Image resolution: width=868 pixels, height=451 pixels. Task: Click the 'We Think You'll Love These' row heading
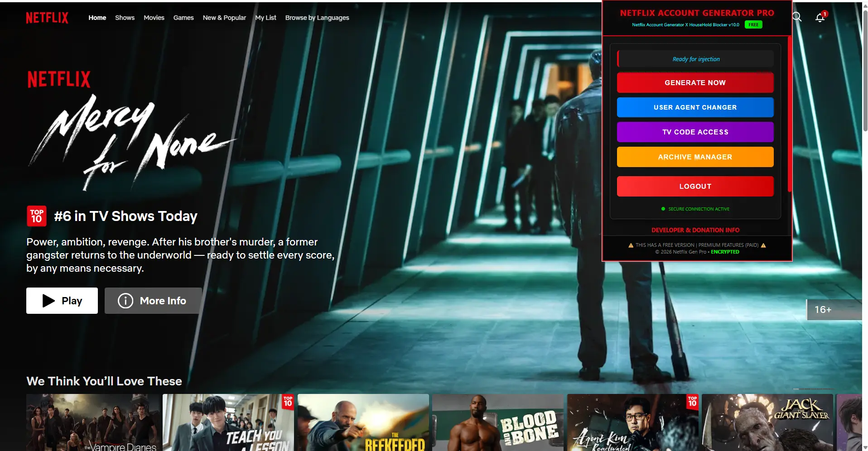coord(104,381)
